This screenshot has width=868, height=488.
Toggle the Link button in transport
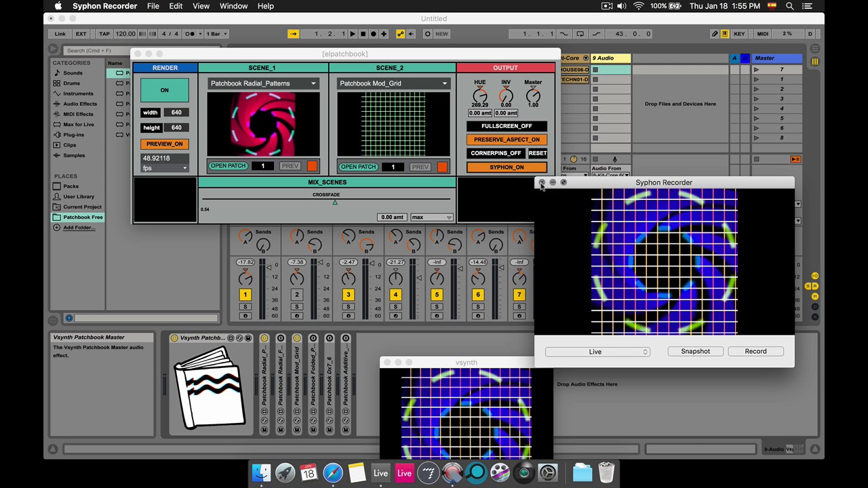60,34
